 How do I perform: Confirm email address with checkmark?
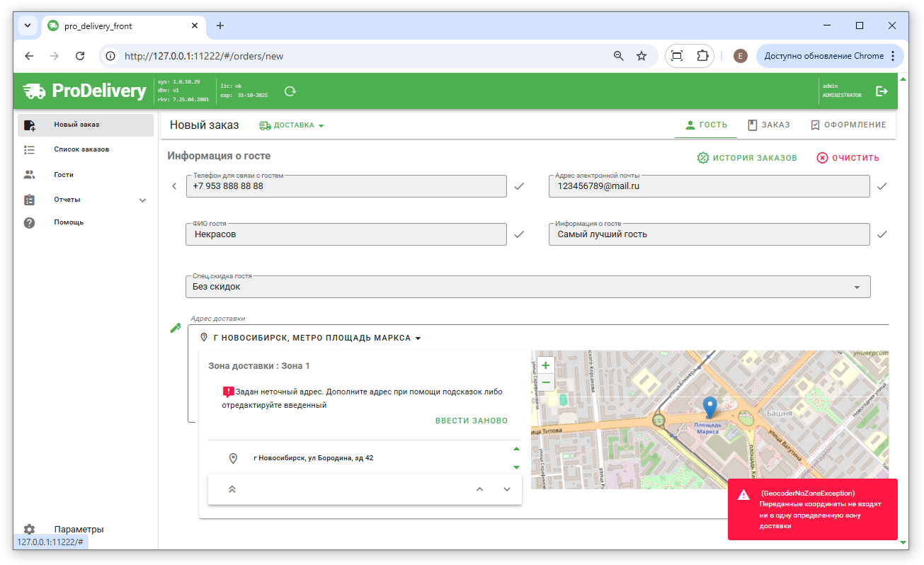(882, 186)
